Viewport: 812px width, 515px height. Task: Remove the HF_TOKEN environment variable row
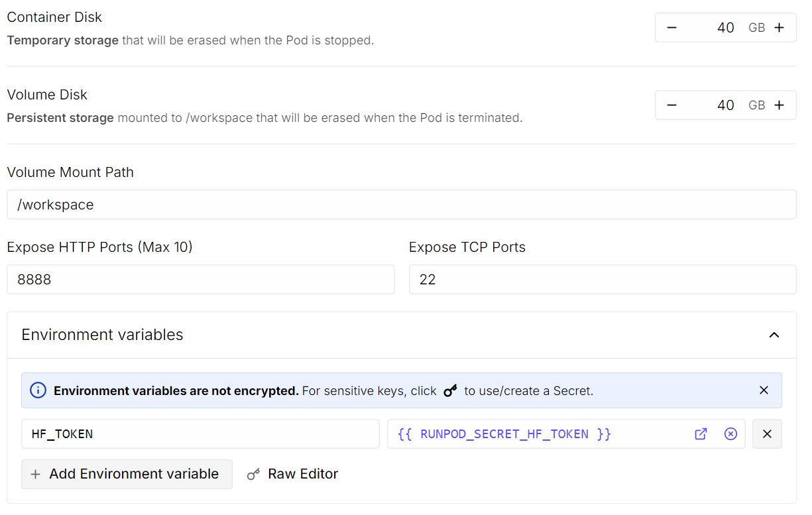[767, 434]
